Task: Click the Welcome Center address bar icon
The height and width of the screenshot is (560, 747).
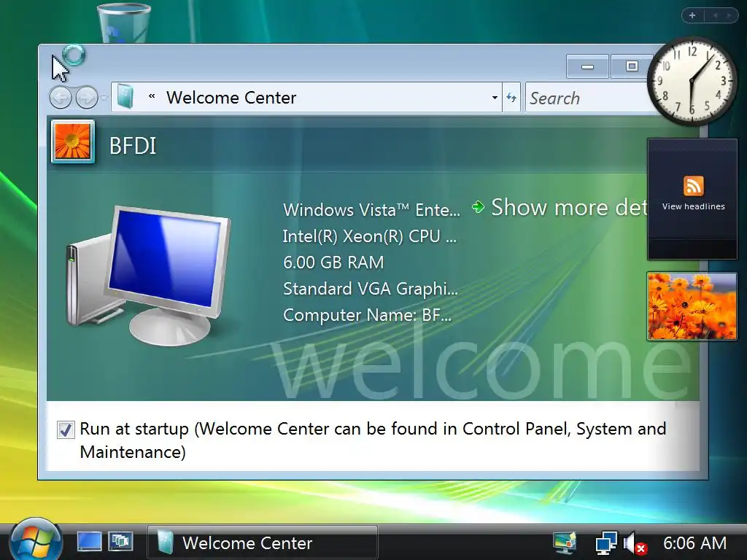Action: coord(125,97)
